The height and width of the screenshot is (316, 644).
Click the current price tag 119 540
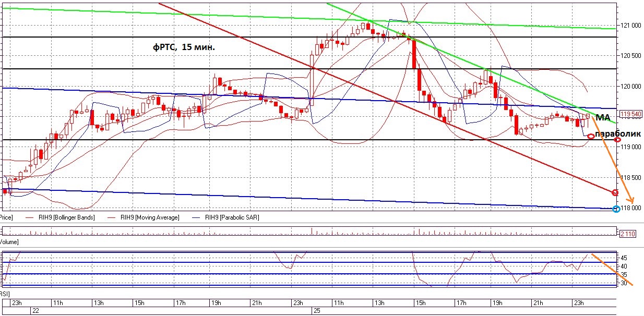pos(630,114)
